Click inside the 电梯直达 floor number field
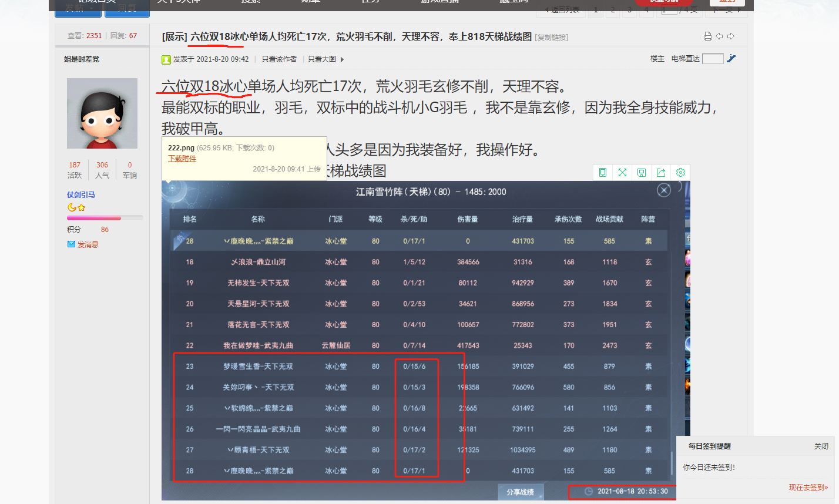This screenshot has height=504, width=839. (712, 59)
